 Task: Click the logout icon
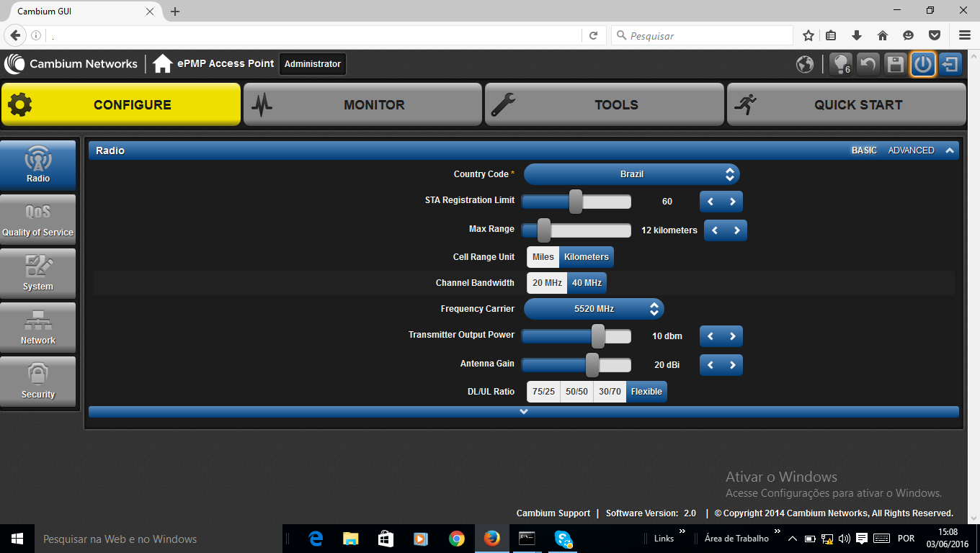point(950,64)
